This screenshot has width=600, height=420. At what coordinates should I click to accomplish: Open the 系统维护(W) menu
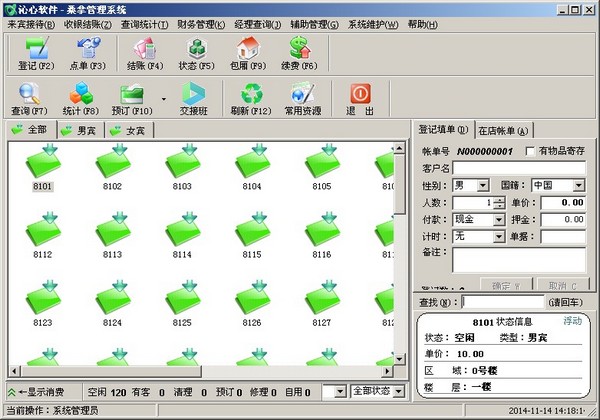373,24
